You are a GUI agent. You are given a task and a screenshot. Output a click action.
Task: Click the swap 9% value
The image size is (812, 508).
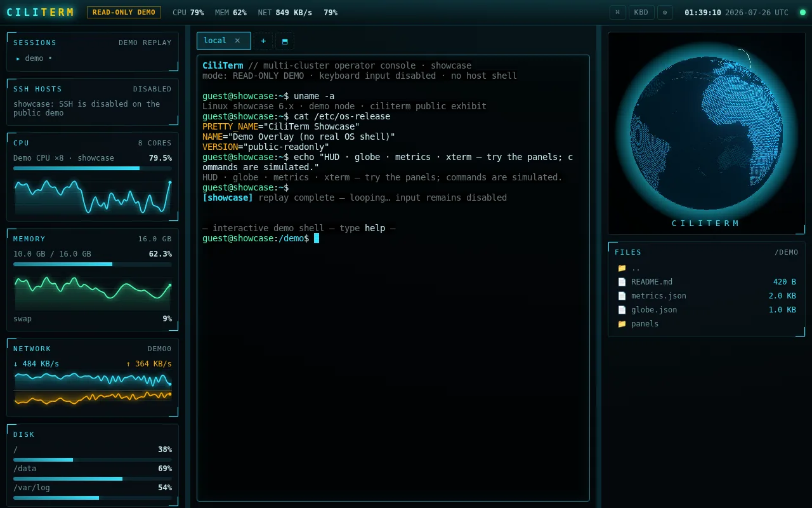click(167, 319)
